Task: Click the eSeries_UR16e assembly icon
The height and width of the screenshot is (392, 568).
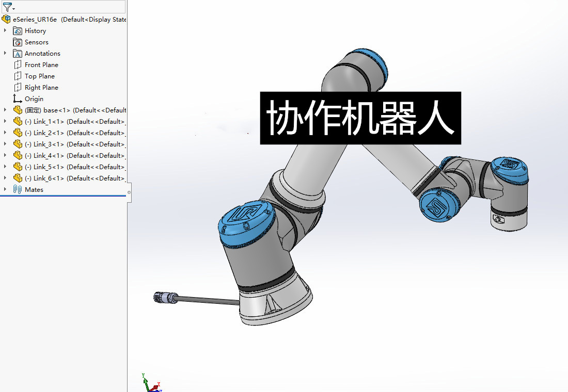Action: 6,19
